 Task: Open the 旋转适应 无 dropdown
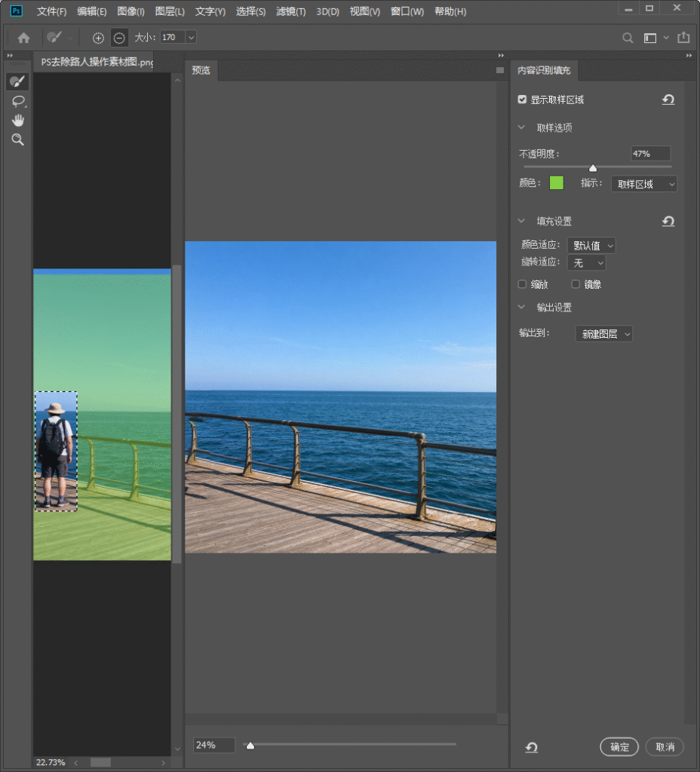pyautogui.click(x=586, y=263)
